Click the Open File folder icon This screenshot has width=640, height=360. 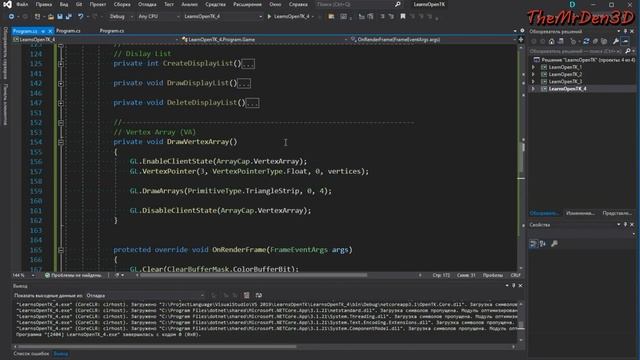pyautogui.click(x=51, y=16)
